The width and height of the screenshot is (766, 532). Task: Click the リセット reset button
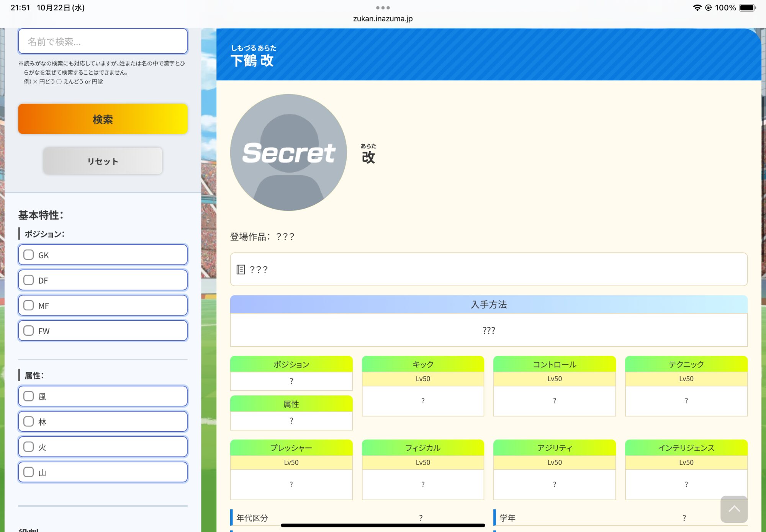[103, 161]
